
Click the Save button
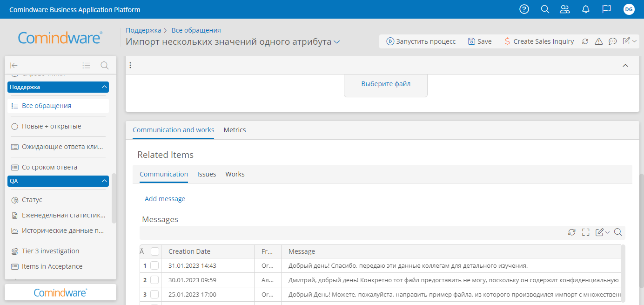coord(480,41)
